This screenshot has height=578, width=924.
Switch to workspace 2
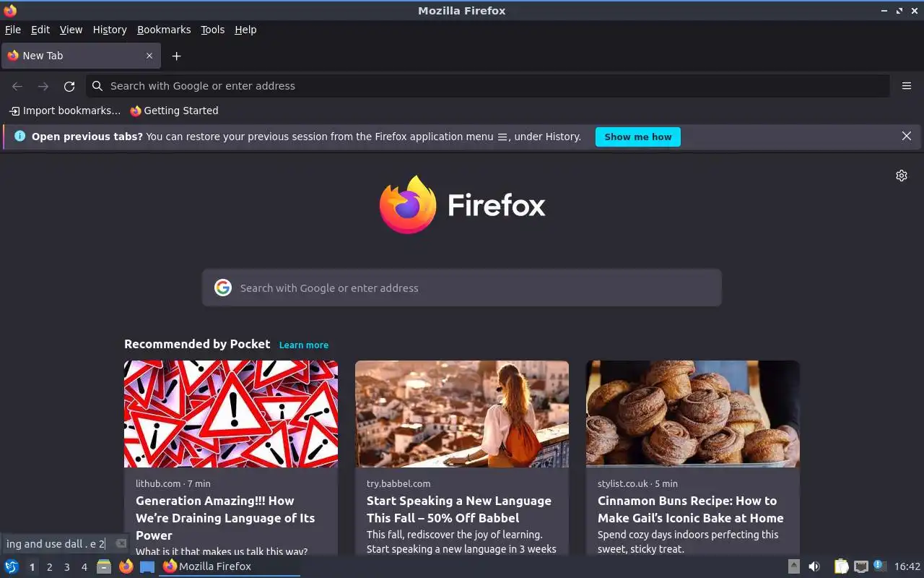49,567
